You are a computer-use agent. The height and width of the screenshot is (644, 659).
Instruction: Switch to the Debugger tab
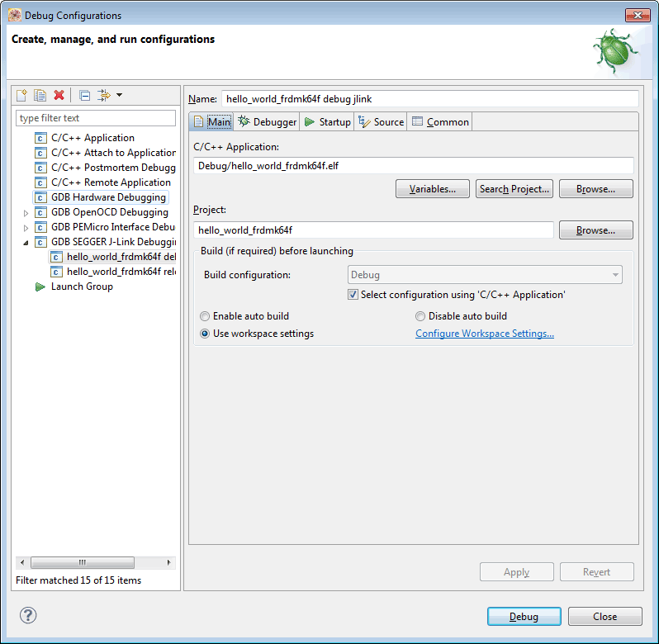(267, 122)
